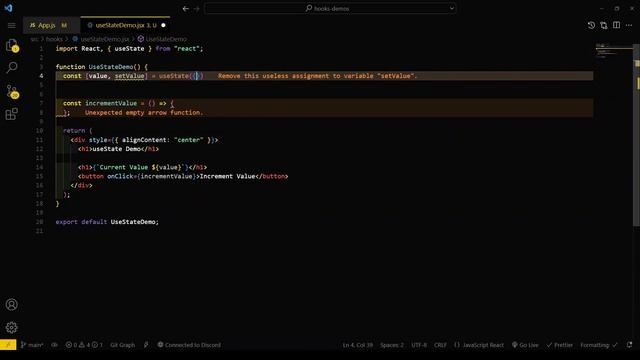
Task: Click the 'useState Demo' heading text
Action: coord(116,149)
